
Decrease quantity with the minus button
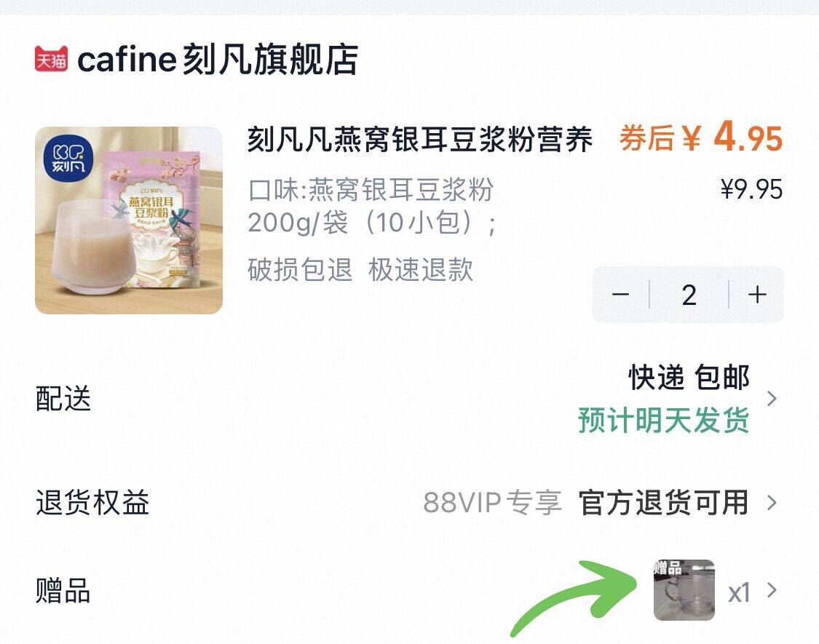[x=620, y=295]
